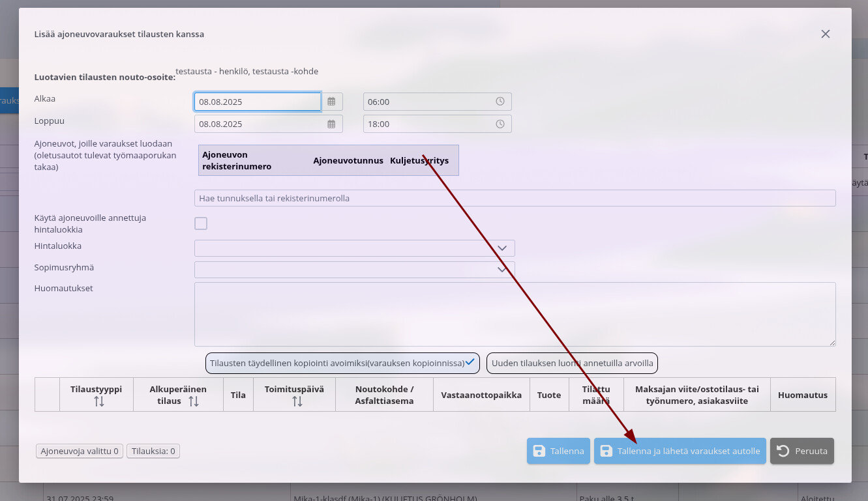Click the Alkaa date field 08.08.2025

(258, 102)
